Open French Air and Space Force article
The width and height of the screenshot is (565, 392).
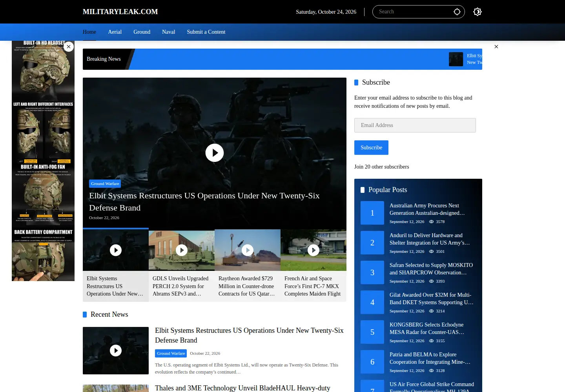coord(313,286)
